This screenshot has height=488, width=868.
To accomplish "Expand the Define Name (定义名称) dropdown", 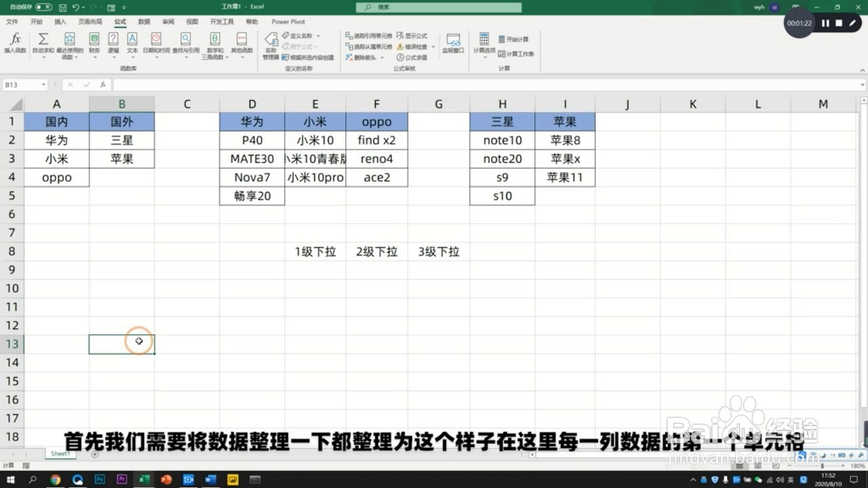I will 318,36.
